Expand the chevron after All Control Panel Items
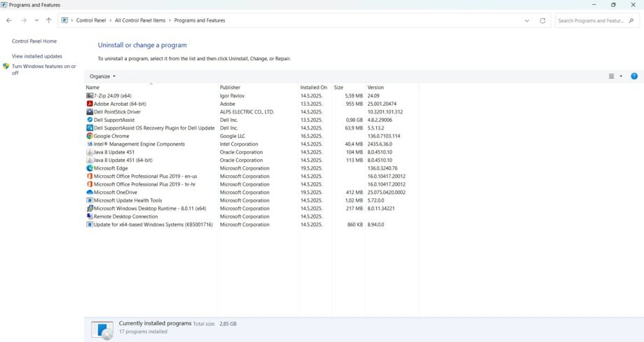The image size is (644, 342). (x=170, y=20)
